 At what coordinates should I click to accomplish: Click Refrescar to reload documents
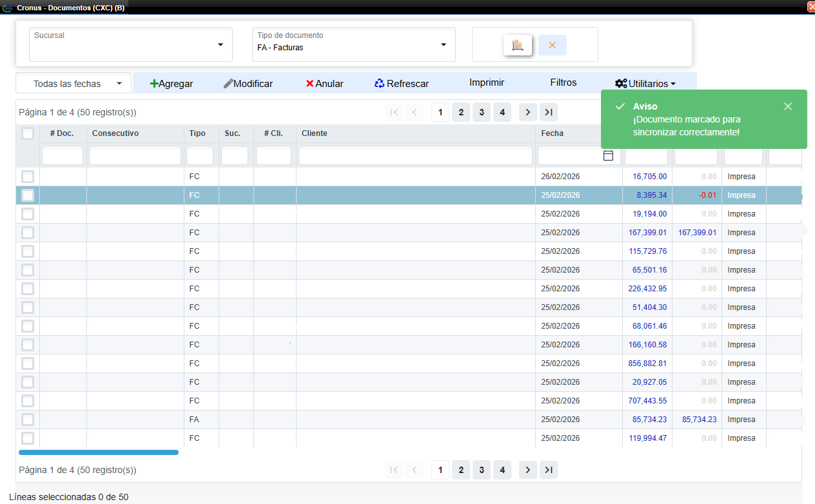pos(401,84)
